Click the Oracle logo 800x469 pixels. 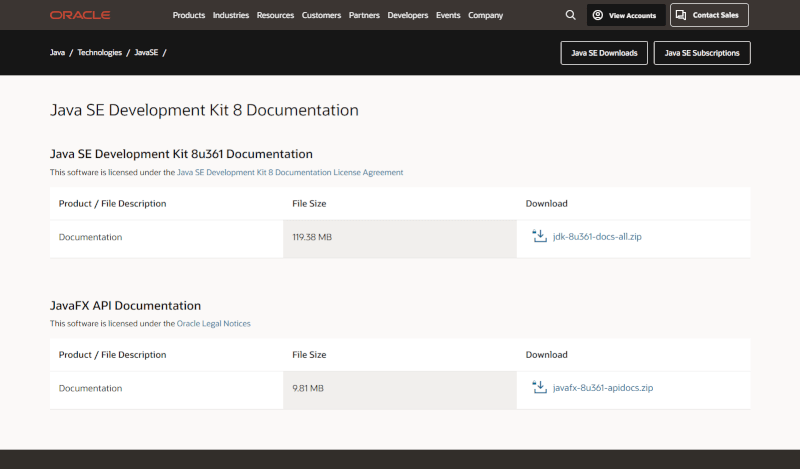click(x=79, y=15)
